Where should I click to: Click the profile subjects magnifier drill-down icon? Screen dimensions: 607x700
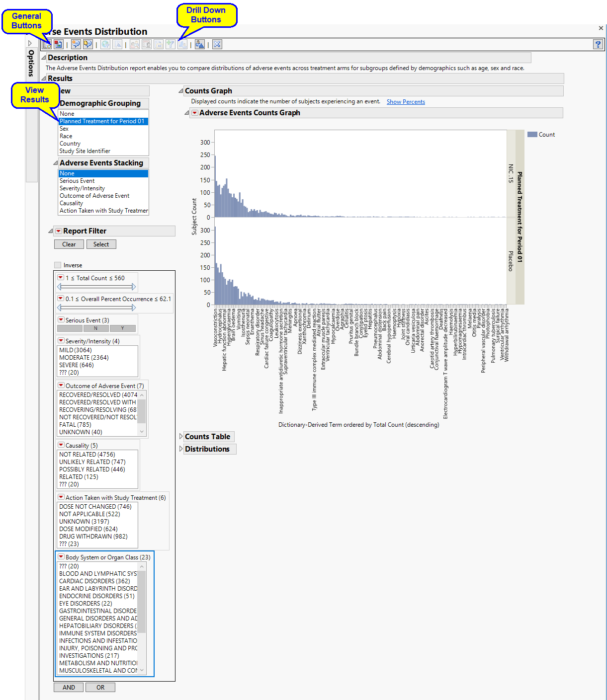[135, 44]
